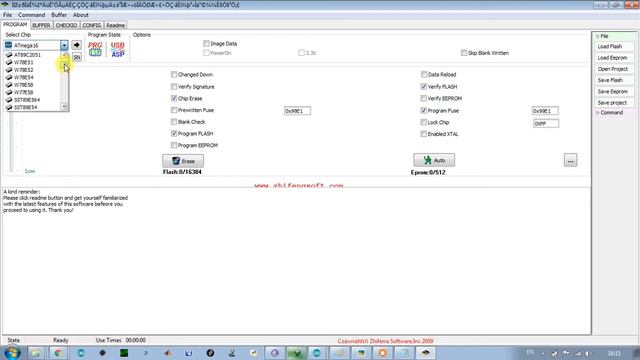Click the USB ASP program state icon

(x=118, y=49)
